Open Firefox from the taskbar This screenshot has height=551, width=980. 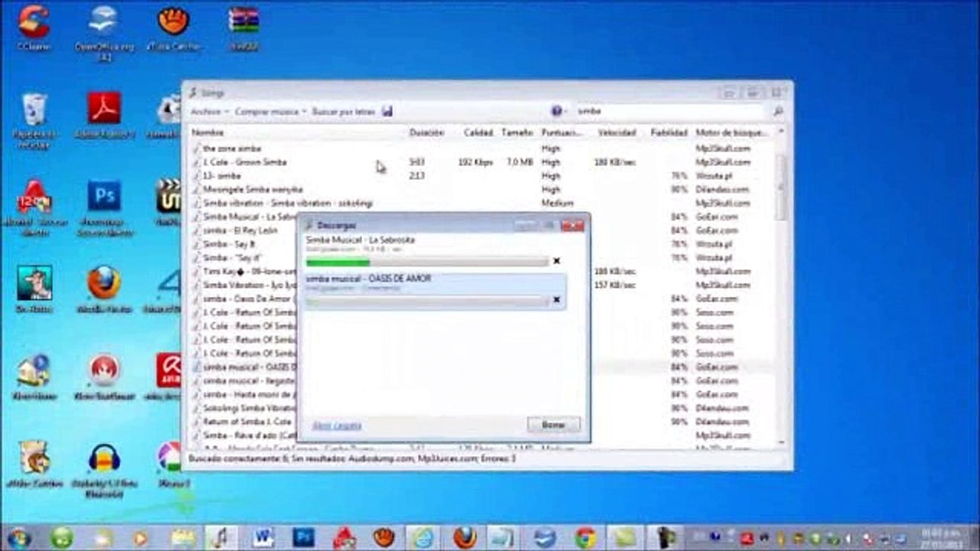pos(464,538)
